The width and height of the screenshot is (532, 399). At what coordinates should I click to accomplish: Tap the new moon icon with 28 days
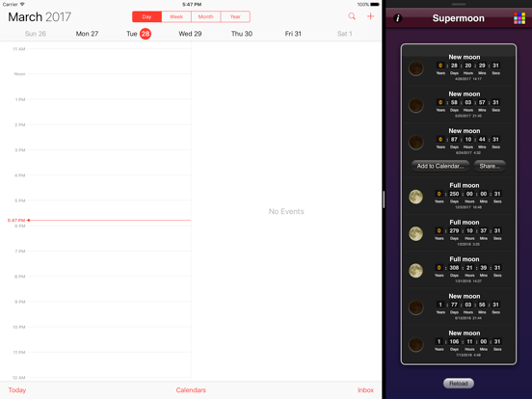[x=415, y=68]
